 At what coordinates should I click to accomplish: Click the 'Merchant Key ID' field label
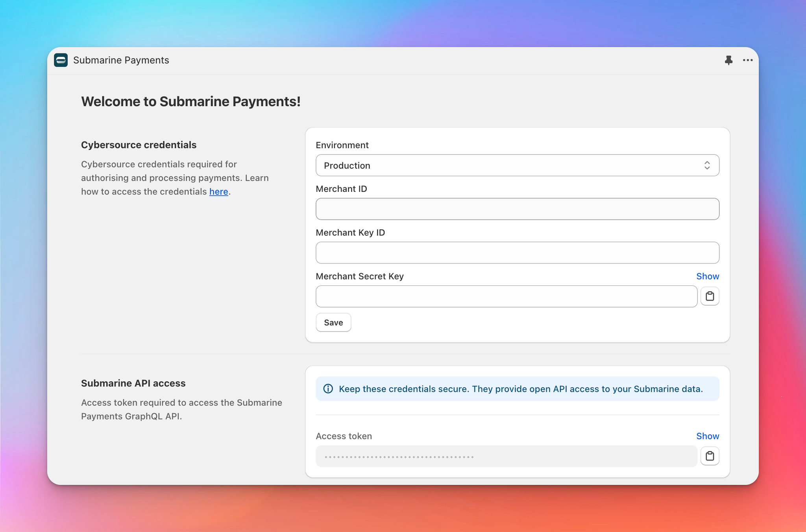coord(350,232)
